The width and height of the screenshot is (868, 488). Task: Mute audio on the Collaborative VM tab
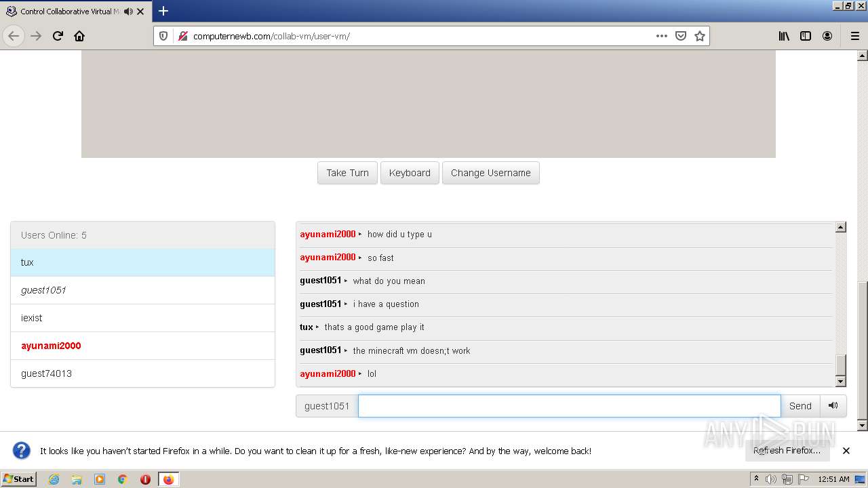point(128,12)
